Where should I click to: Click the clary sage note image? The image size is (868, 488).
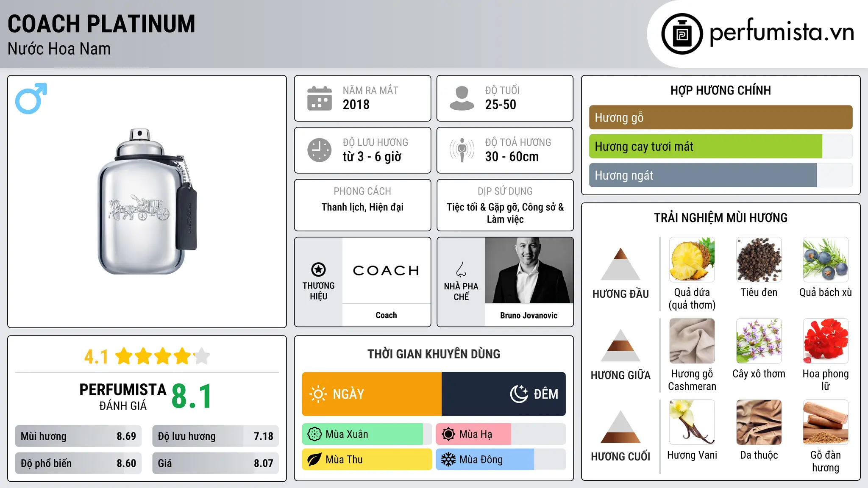click(x=759, y=341)
